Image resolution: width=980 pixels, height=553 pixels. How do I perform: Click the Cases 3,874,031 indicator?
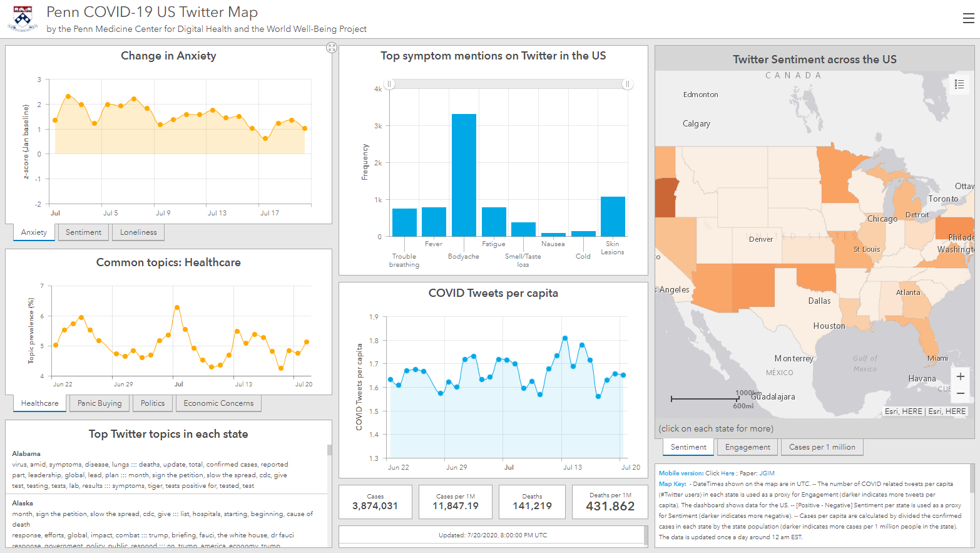375,502
